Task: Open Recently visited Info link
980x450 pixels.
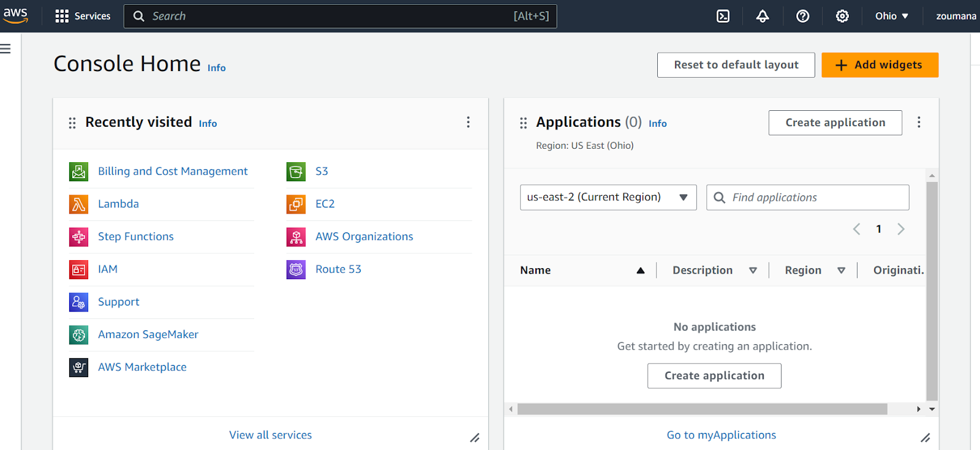Action: 208,124
